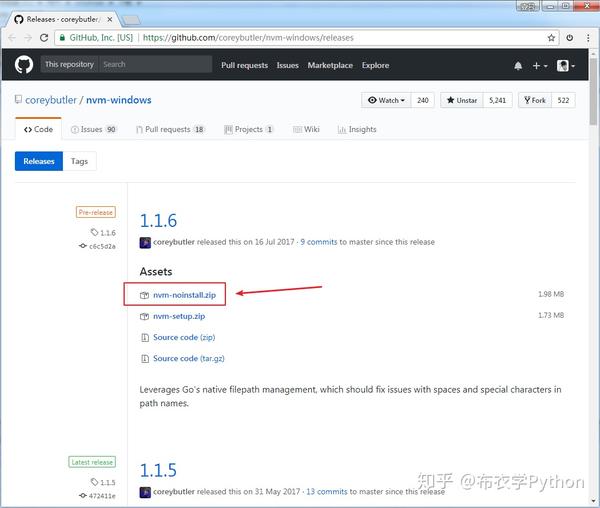Click the 1.1.6 tag icon link

pos(103,233)
